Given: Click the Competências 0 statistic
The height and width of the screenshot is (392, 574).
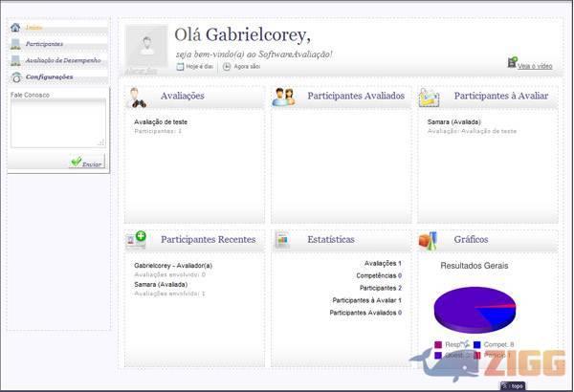Looking at the screenshot, I should tap(379, 275).
